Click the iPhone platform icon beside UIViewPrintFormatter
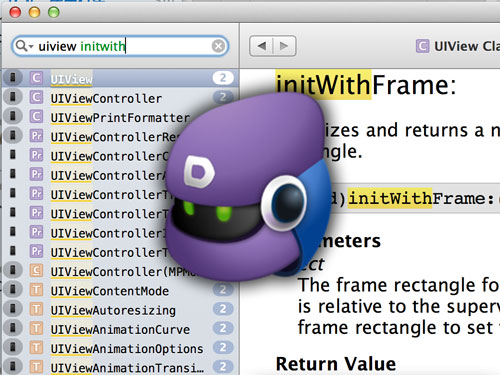The image size is (500, 375). pos(13,116)
